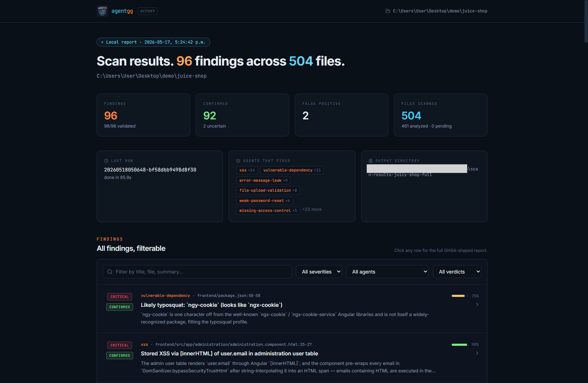
Task: Click the FALSE POSITIVE 2 stat card
Action: pyautogui.click(x=342, y=115)
